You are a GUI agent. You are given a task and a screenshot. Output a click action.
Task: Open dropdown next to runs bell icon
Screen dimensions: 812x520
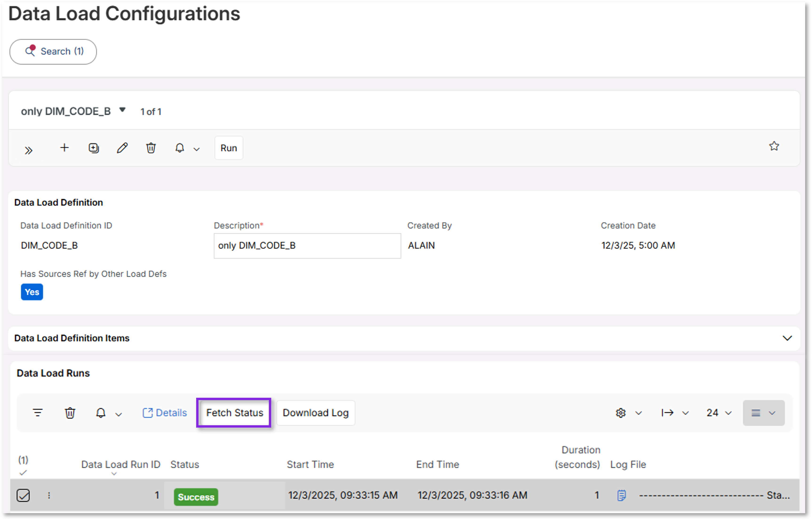pyautogui.click(x=118, y=414)
